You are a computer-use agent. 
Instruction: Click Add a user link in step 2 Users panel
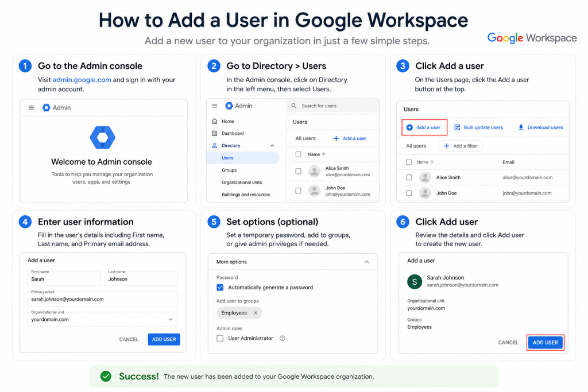tap(354, 138)
